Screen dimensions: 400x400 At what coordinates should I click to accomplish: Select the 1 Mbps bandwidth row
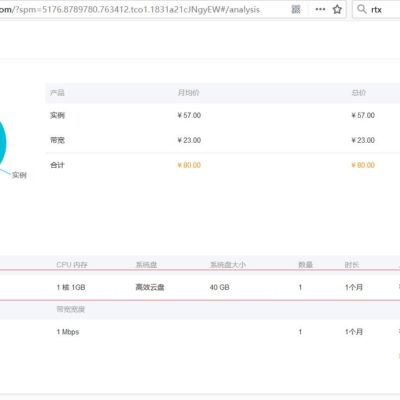coord(200,332)
